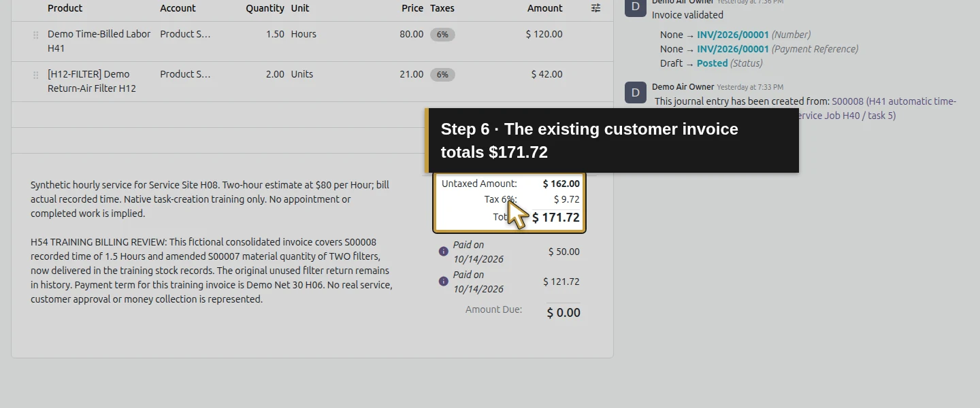Open INV/2026/00001 Payment Reference link
The height and width of the screenshot is (408, 980).
[x=733, y=49]
